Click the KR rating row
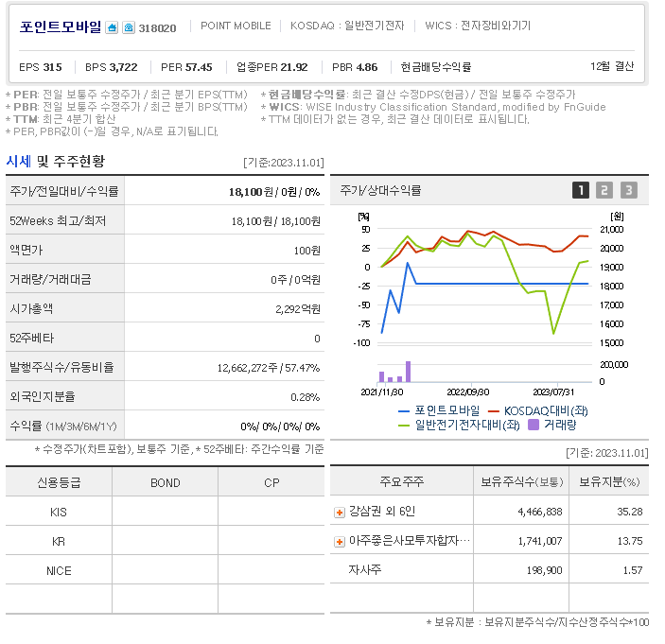Viewport: 665px width, 644px height. click(165, 542)
